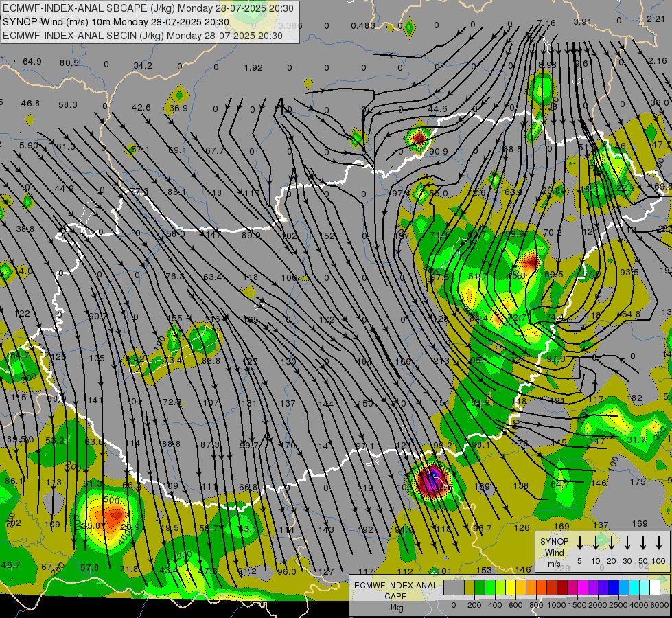Click the map value 44.9
The height and width of the screenshot is (618, 672).
[64, 189]
